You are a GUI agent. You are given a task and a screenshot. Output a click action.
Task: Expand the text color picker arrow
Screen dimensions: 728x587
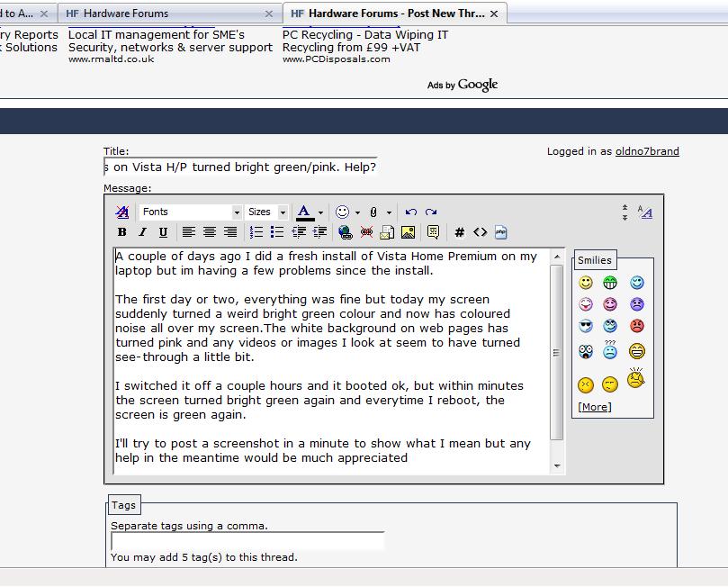(x=320, y=213)
